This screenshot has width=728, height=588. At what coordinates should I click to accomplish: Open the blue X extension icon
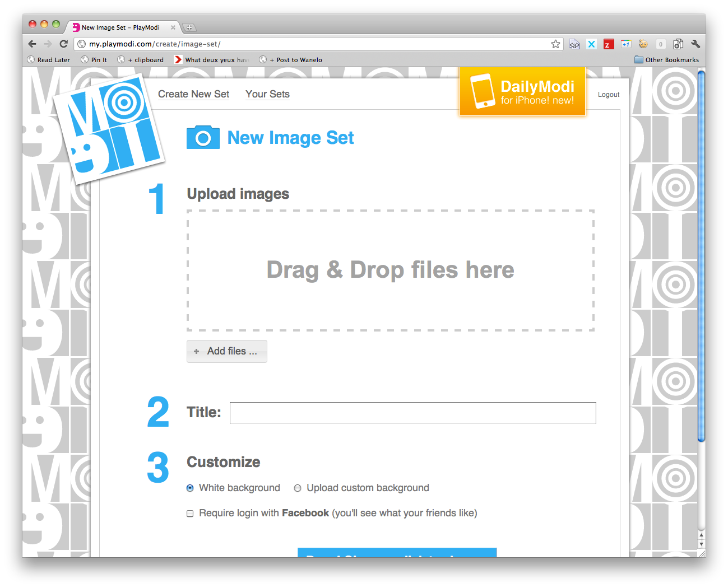pyautogui.click(x=591, y=44)
